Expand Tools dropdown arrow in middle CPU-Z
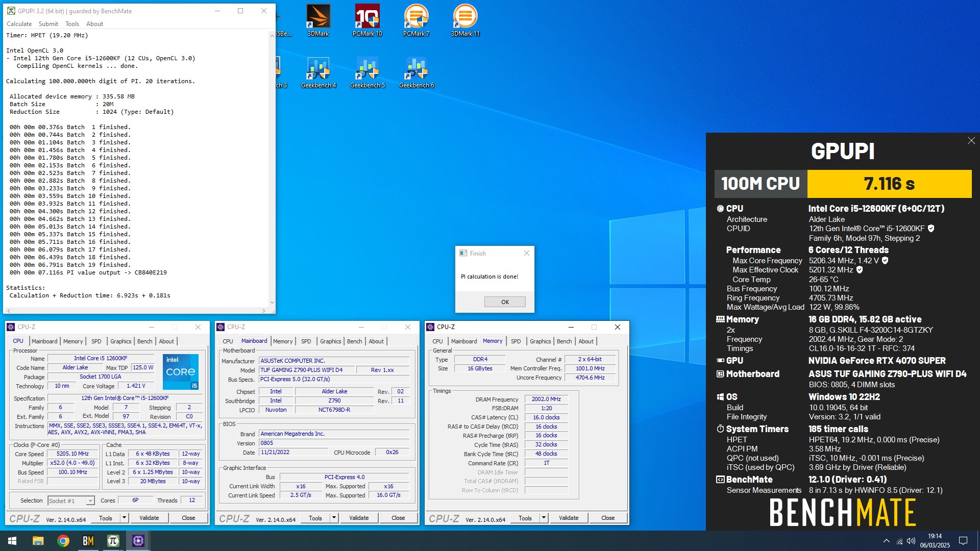 click(334, 518)
